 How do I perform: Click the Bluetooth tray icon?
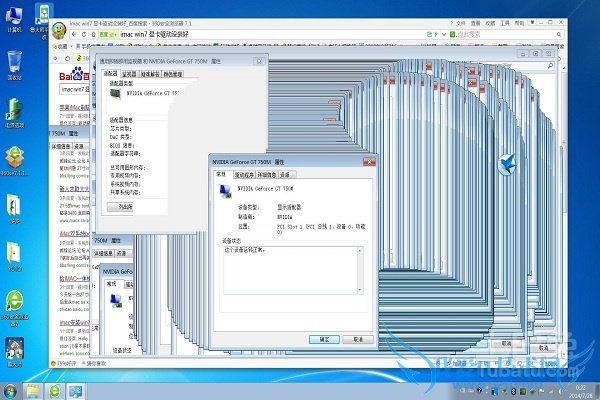(x=514, y=391)
